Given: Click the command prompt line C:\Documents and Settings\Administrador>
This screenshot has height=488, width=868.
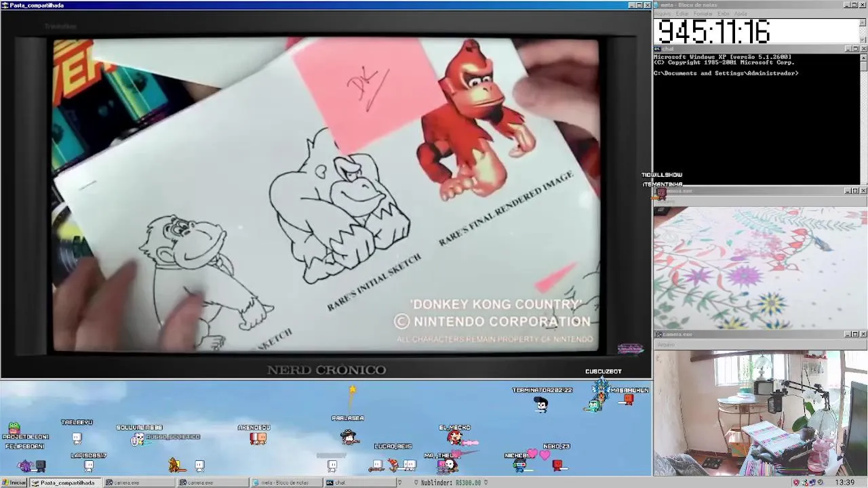Looking at the screenshot, I should pos(726,73).
